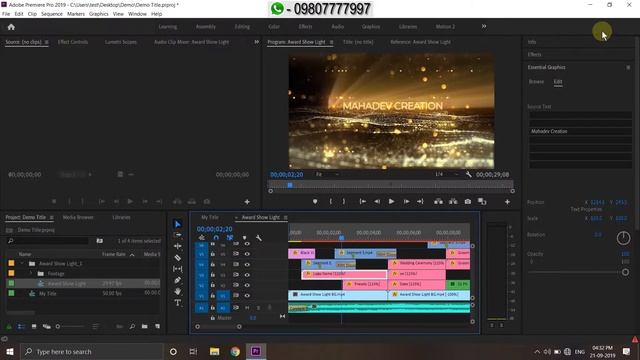The image size is (640, 360).
Task: Toggle lock on V1 video track
Action: 213,296
